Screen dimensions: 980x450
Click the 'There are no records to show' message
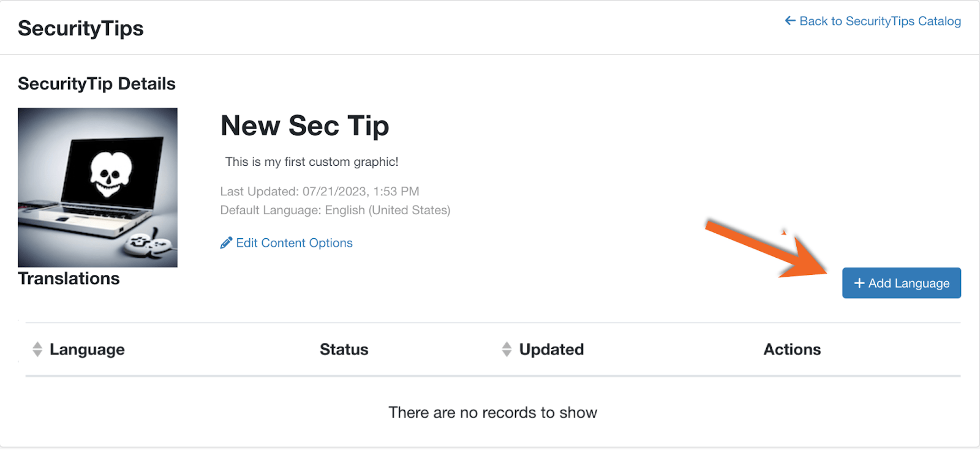tap(492, 413)
